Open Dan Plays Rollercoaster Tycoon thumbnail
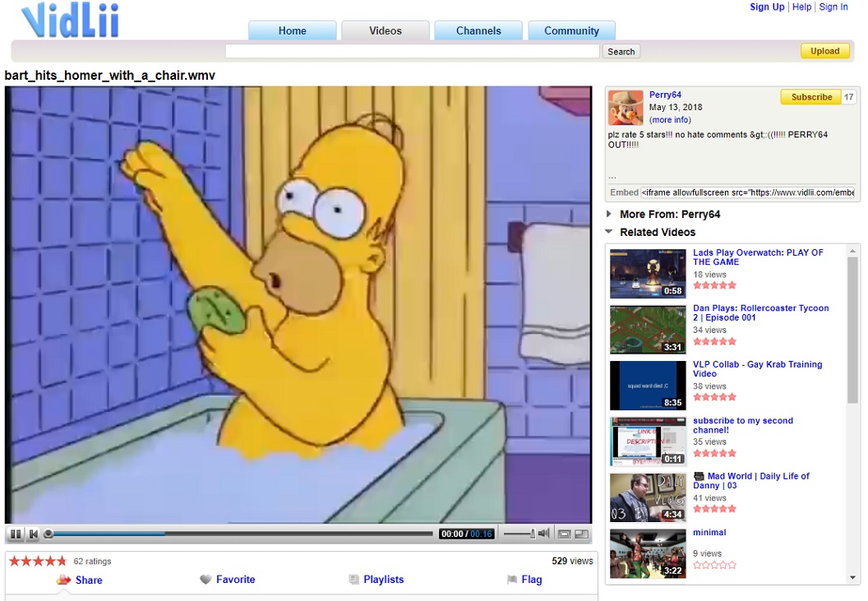The image size is (868, 601). coord(648,330)
